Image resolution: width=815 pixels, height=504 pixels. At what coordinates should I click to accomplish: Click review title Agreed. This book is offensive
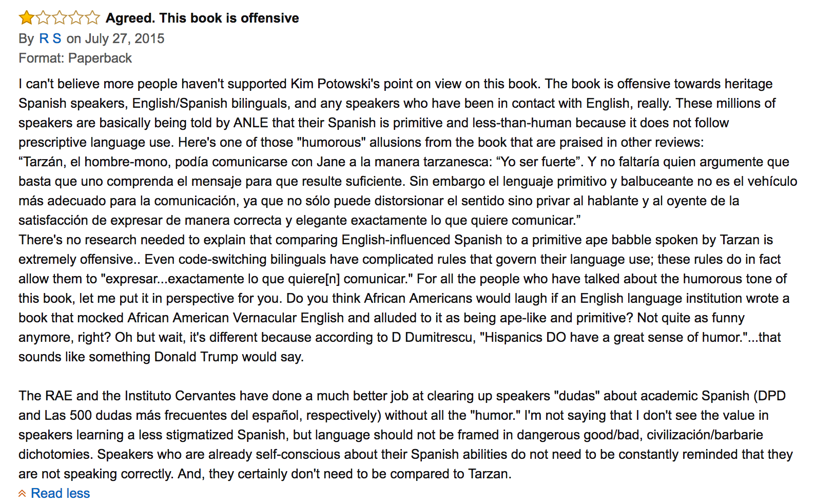coord(202,18)
